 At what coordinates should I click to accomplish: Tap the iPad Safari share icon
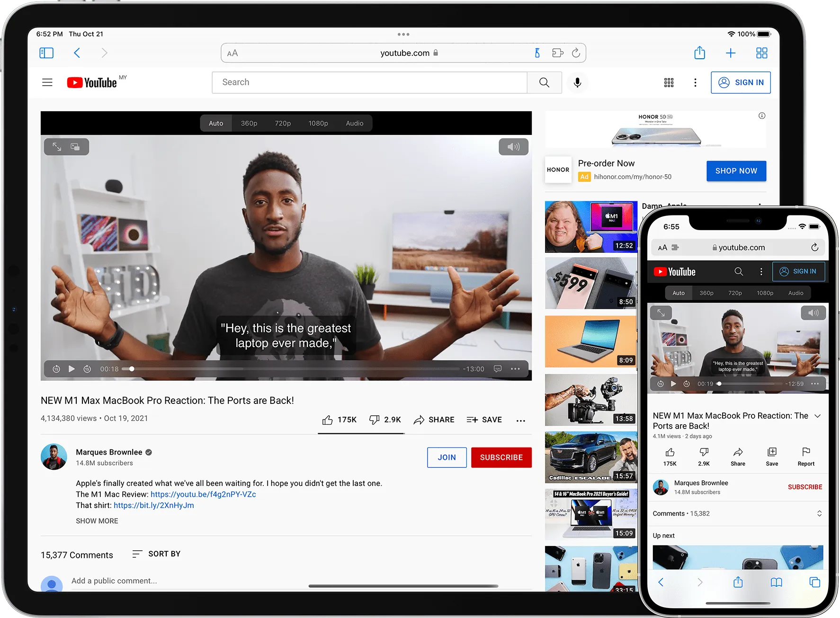699,53
